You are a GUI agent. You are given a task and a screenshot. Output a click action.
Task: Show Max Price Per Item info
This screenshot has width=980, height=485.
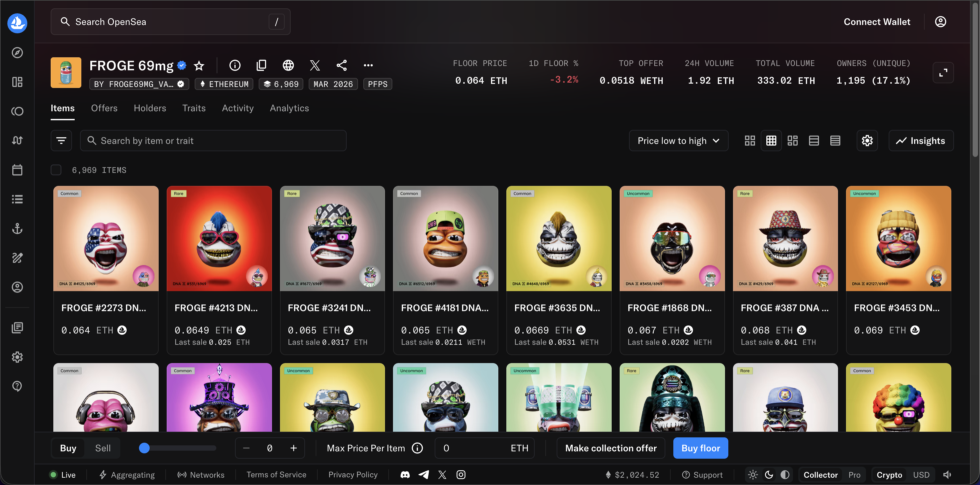(417, 448)
